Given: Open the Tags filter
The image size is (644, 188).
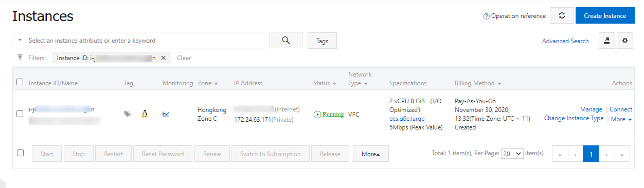Looking at the screenshot, I should 322,41.
